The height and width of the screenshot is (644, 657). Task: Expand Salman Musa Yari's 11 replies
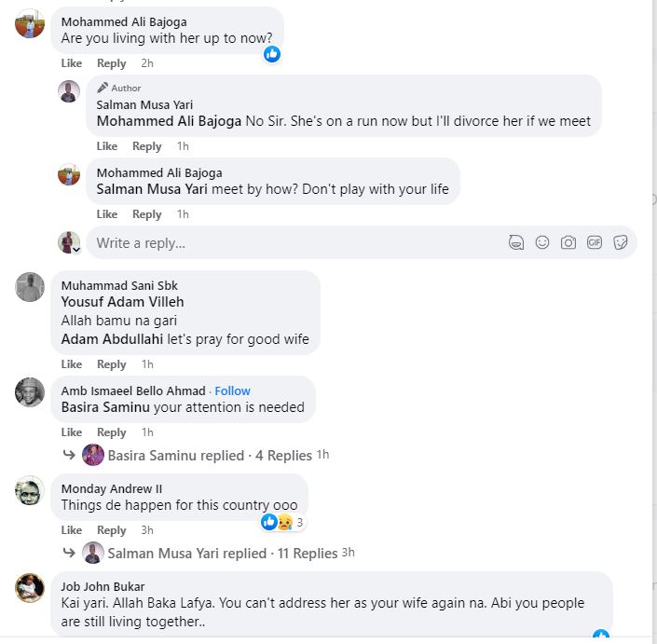coord(222,554)
